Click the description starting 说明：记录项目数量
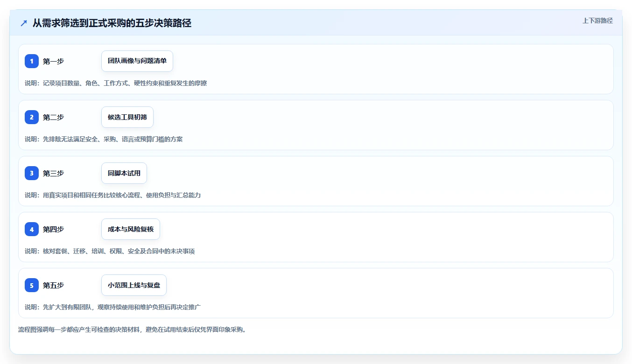Screen dimensions: 632x364 click(x=116, y=83)
